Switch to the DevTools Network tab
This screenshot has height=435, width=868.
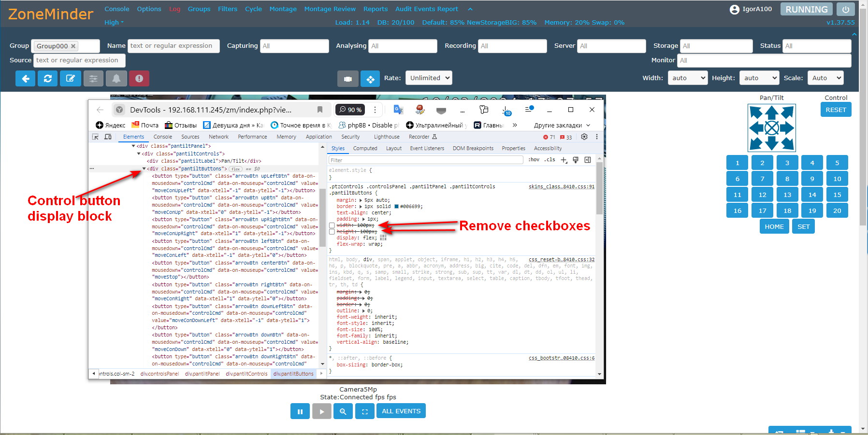click(218, 137)
